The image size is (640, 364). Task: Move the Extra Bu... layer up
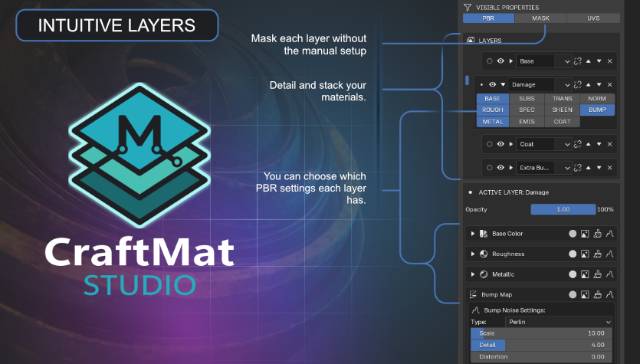[x=588, y=168]
